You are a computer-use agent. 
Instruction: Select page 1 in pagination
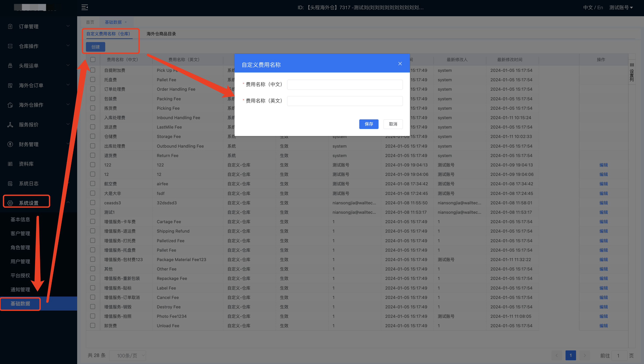pyautogui.click(x=571, y=355)
